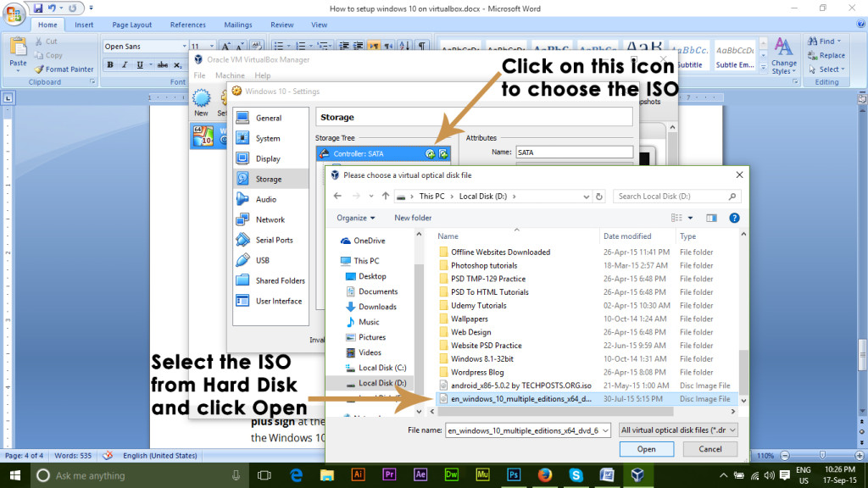This screenshot has width=868, height=488.
Task: Click the SATA controller Name field
Action: point(574,152)
